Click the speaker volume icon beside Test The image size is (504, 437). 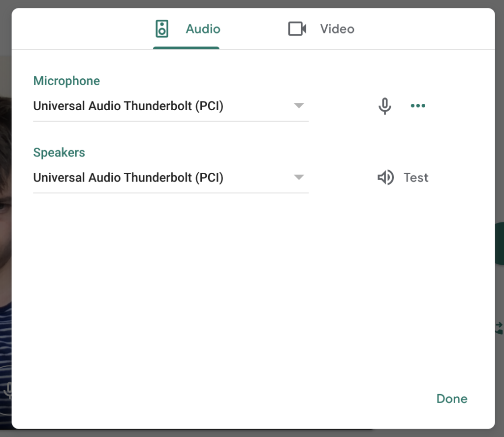385,178
